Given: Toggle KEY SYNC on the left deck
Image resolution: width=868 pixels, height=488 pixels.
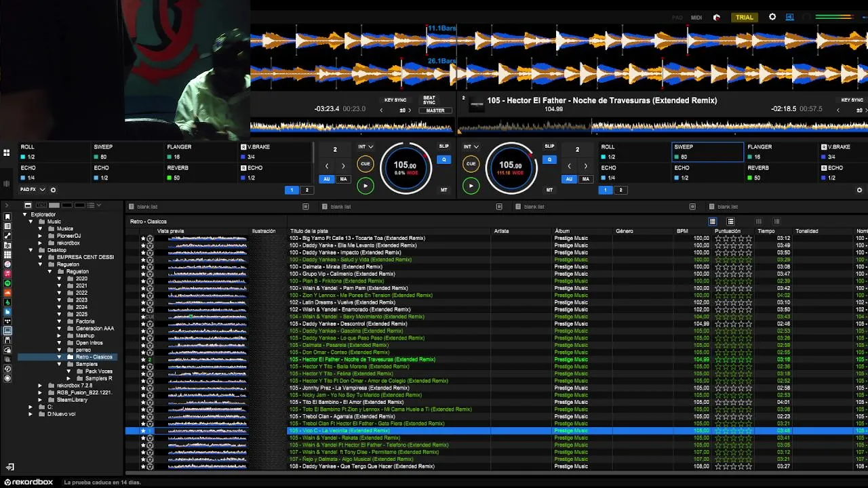Looking at the screenshot, I should click(395, 100).
